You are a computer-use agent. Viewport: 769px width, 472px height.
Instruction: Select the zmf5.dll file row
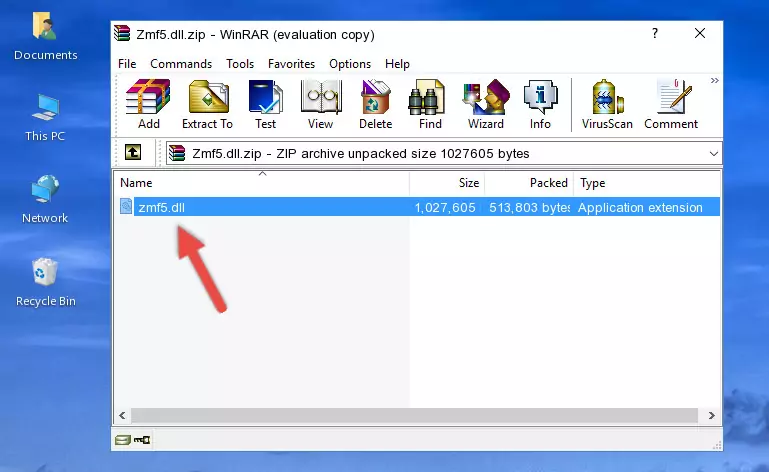tap(418, 207)
